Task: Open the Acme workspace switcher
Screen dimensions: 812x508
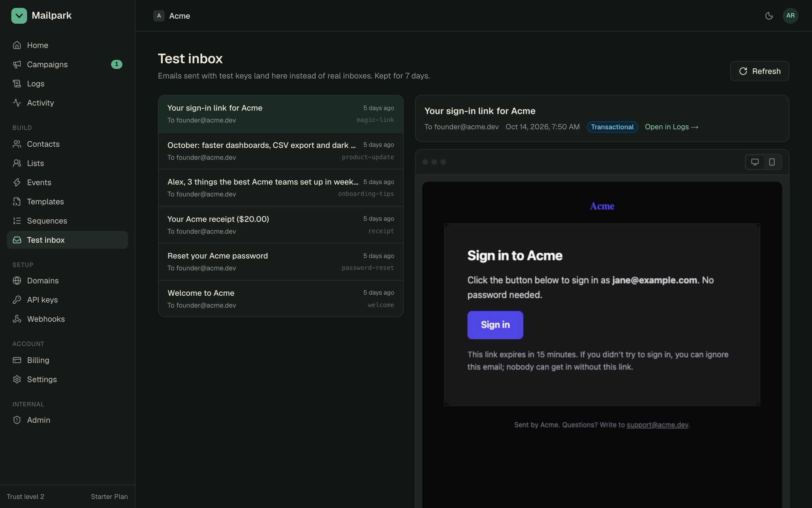Action: (x=172, y=16)
